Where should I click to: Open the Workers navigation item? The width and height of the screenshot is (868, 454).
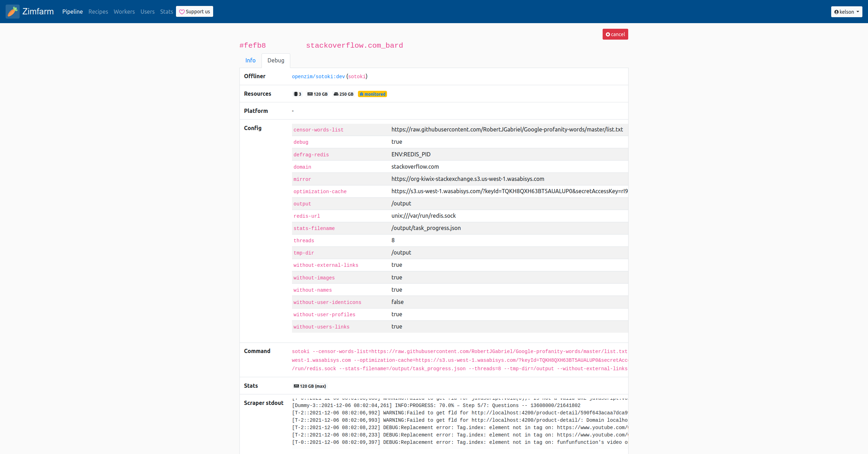(x=124, y=12)
